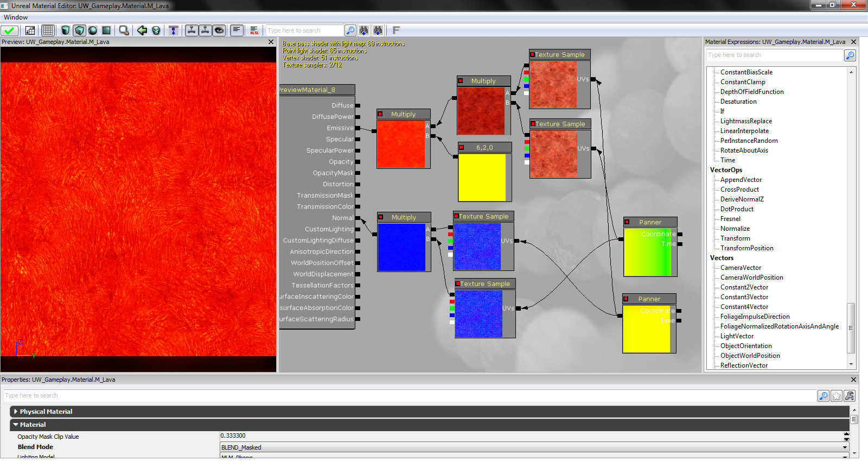Select the plane preview shape
Viewport: 868px width, 467px height.
click(x=106, y=30)
